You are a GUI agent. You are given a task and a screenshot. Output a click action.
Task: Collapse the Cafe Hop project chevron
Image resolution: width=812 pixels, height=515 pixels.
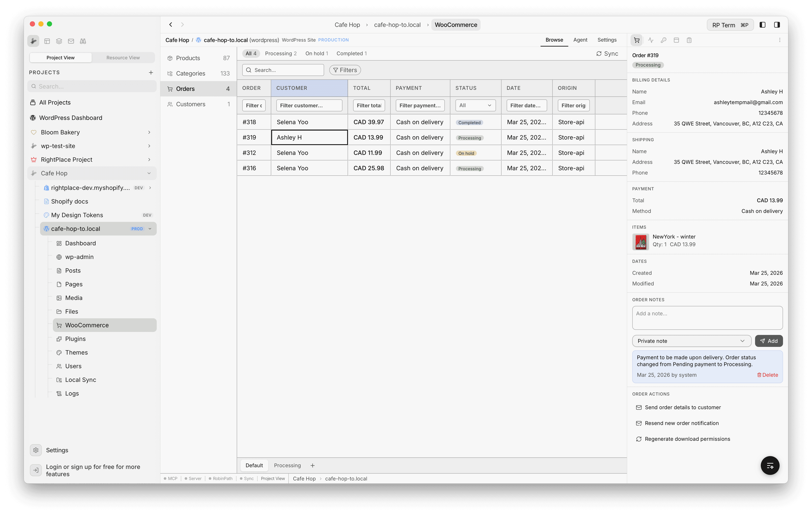[149, 173]
